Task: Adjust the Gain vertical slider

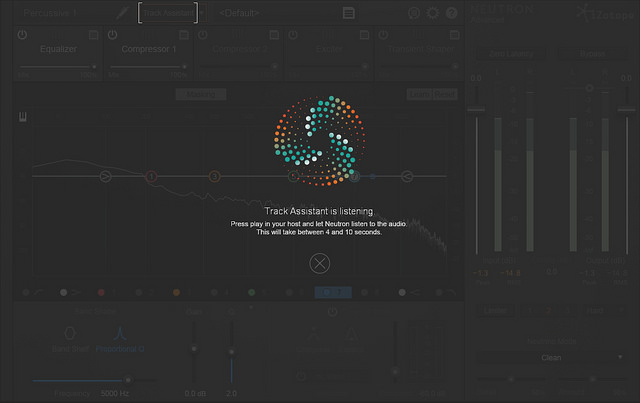Action: [x=194, y=349]
